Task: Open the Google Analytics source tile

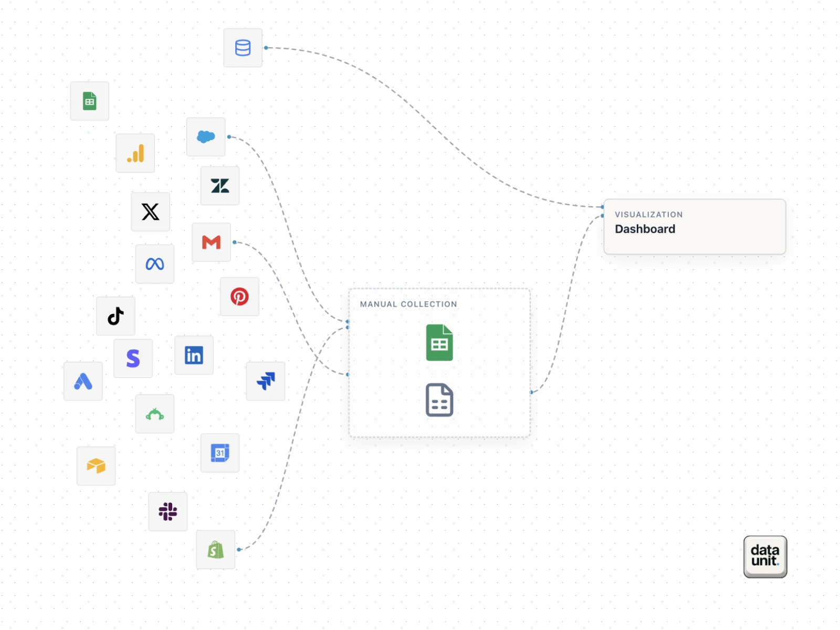Action: point(135,153)
